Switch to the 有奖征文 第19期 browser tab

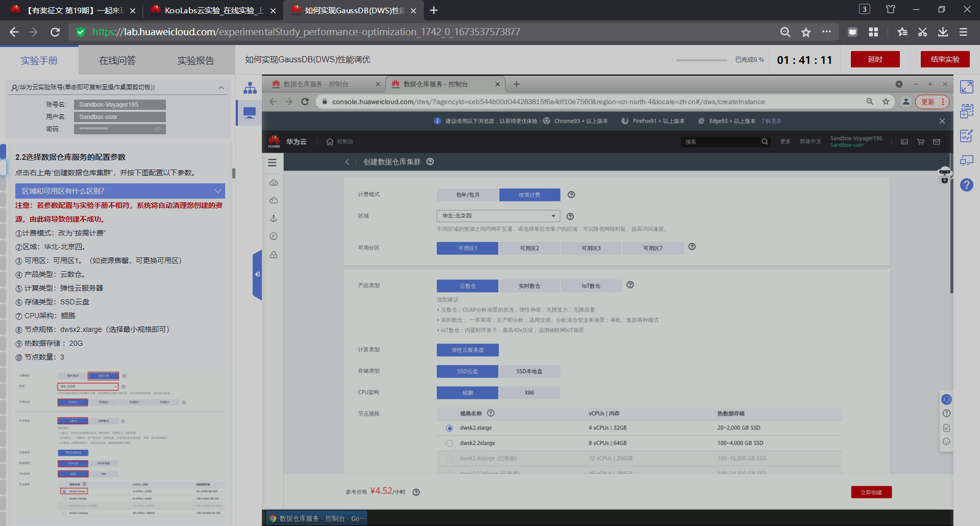(73, 10)
